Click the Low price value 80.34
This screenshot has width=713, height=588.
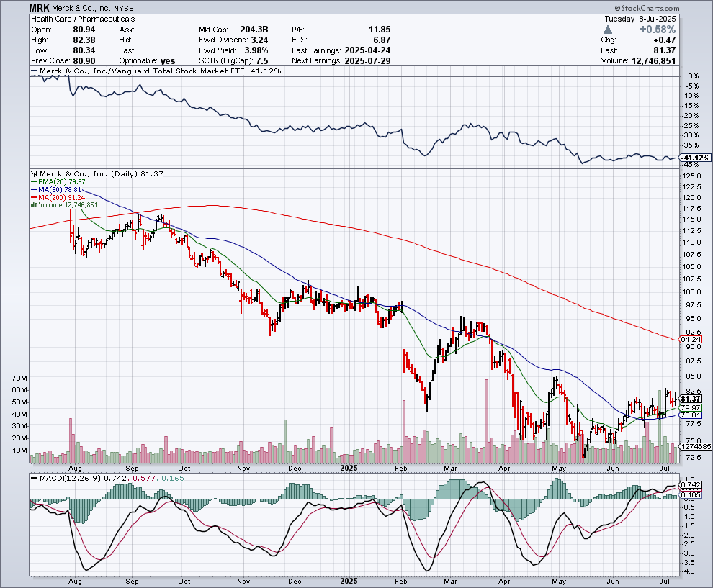coord(84,50)
